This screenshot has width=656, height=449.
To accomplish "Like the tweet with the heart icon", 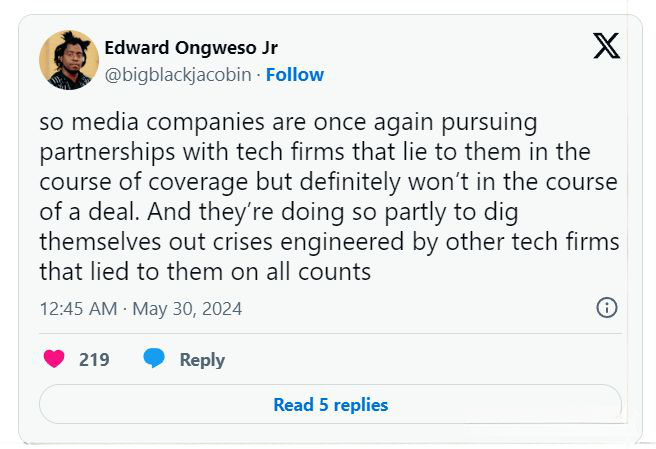I will pyautogui.click(x=54, y=359).
